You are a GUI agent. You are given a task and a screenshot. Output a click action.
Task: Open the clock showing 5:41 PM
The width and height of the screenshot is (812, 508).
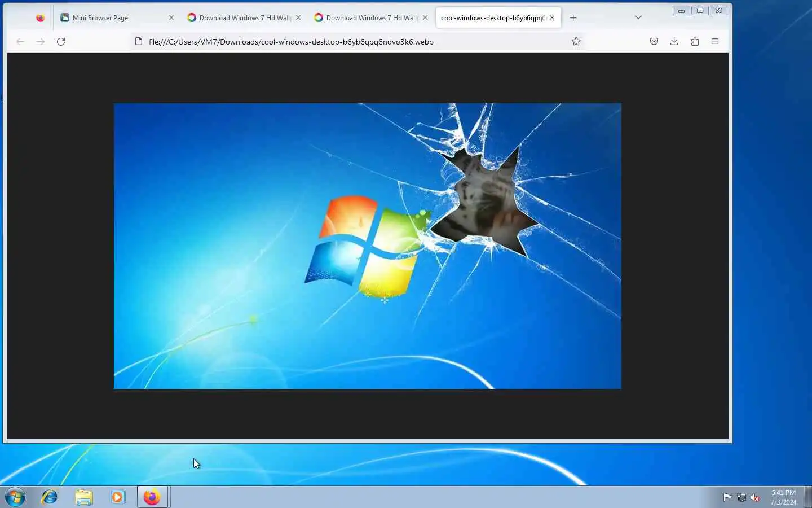783,497
